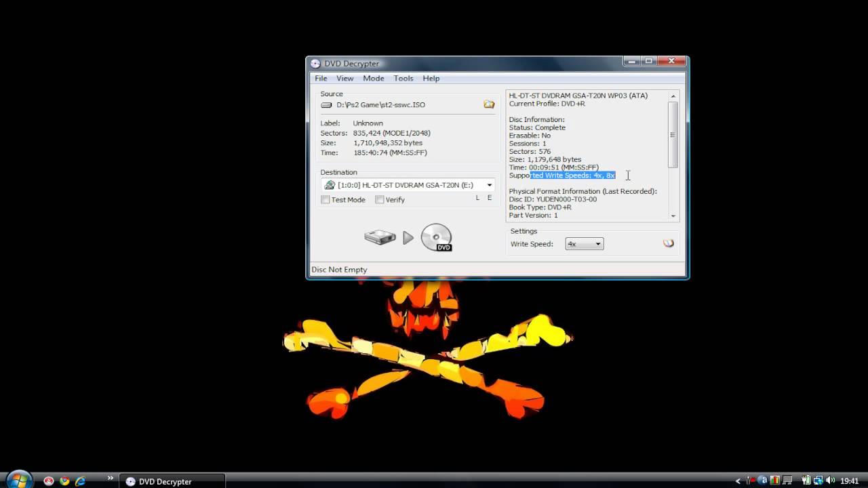868x488 pixels.
Task: Click the 'HL-DT-ST DVDRAM GSA-T20N WP03 (ATA)' line
Action: coord(578,96)
